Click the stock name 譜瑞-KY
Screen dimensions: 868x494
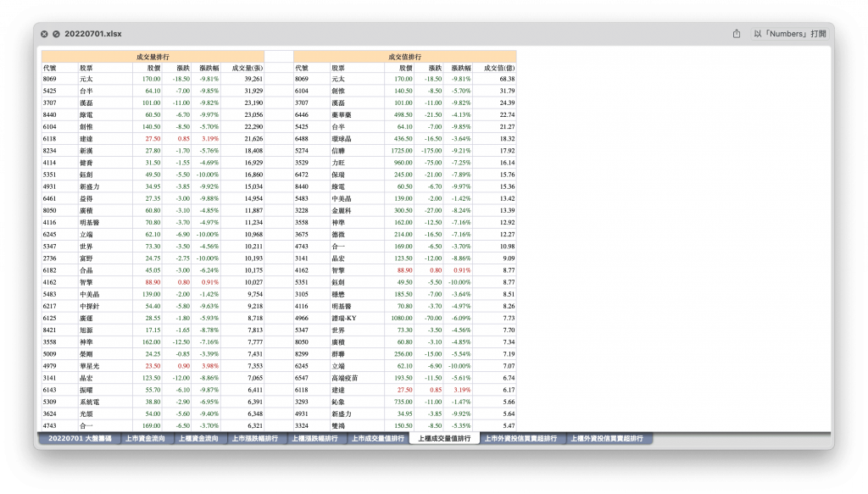344,318
